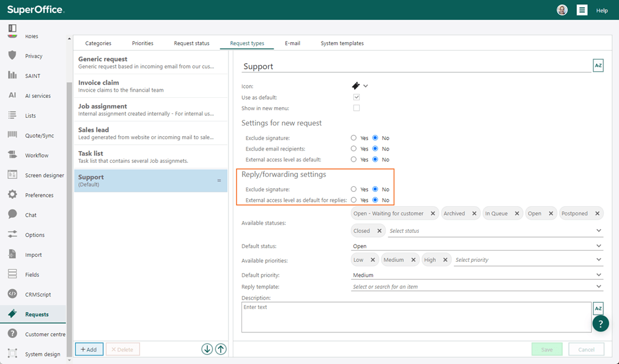Click the Save button
Image resolution: width=619 pixels, height=364 pixels.
547,349
